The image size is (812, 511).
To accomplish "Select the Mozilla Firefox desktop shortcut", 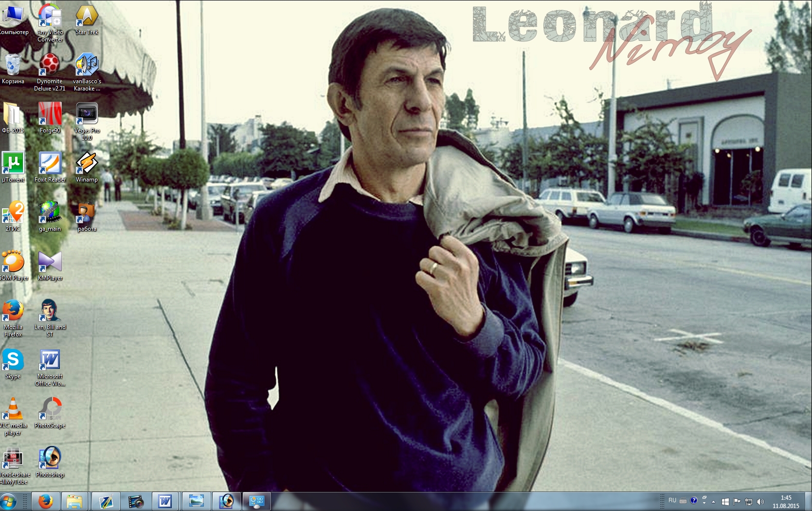I will 13,318.
